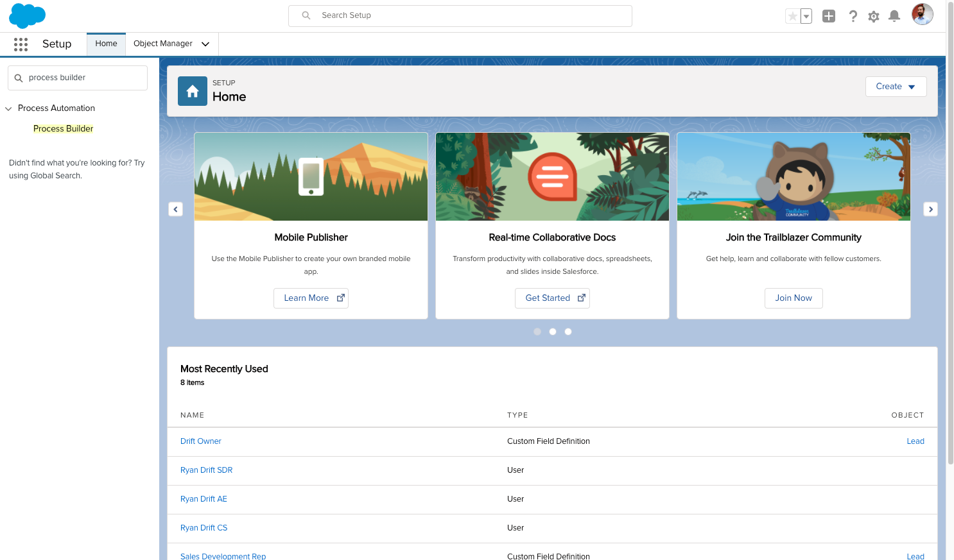Show next carousel cards
The height and width of the screenshot is (560, 954).
(930, 209)
